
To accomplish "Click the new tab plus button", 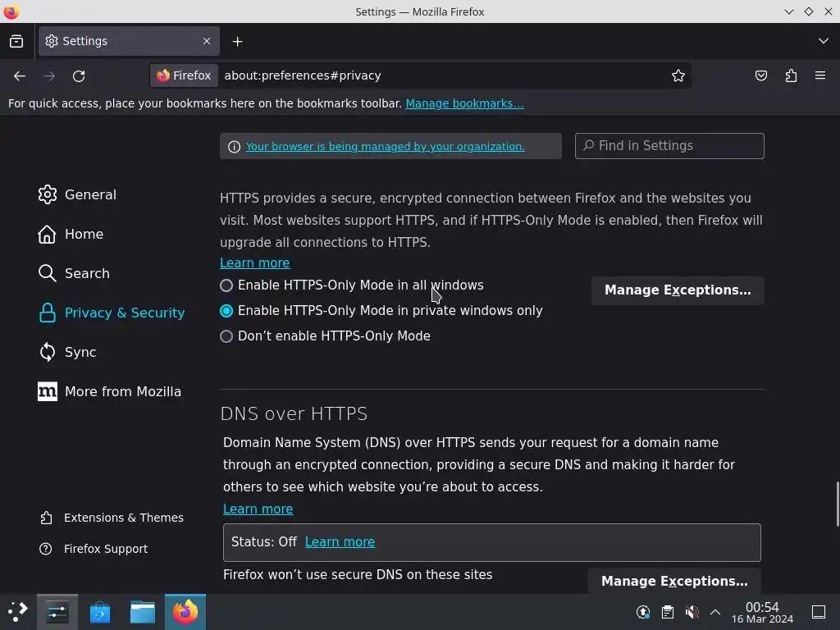I will (x=237, y=41).
